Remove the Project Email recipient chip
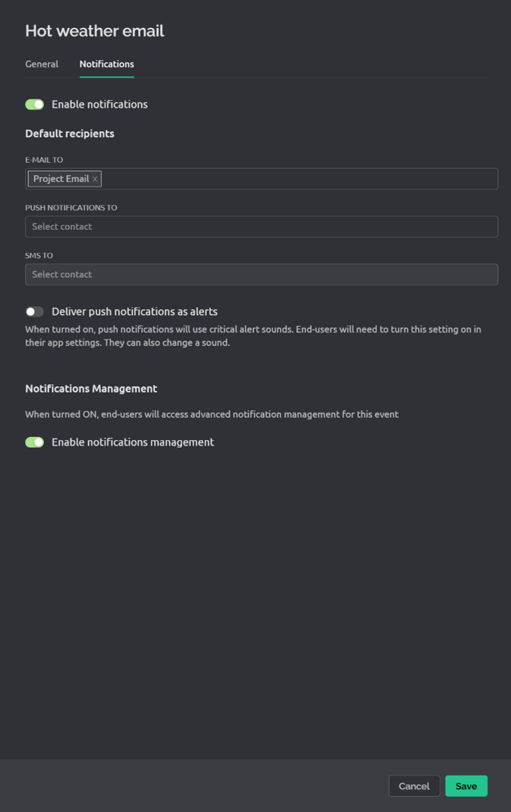 coord(95,179)
